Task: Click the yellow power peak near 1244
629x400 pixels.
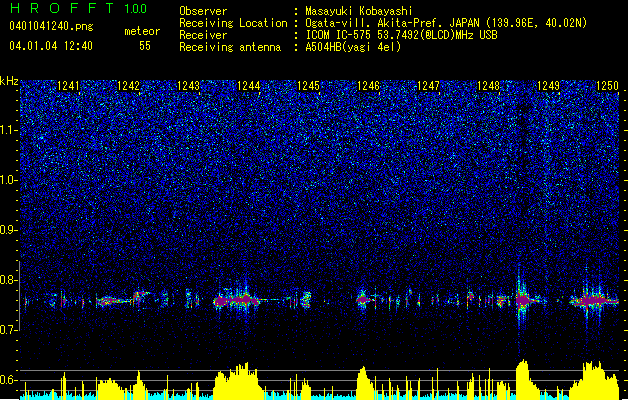Action: 239,381
